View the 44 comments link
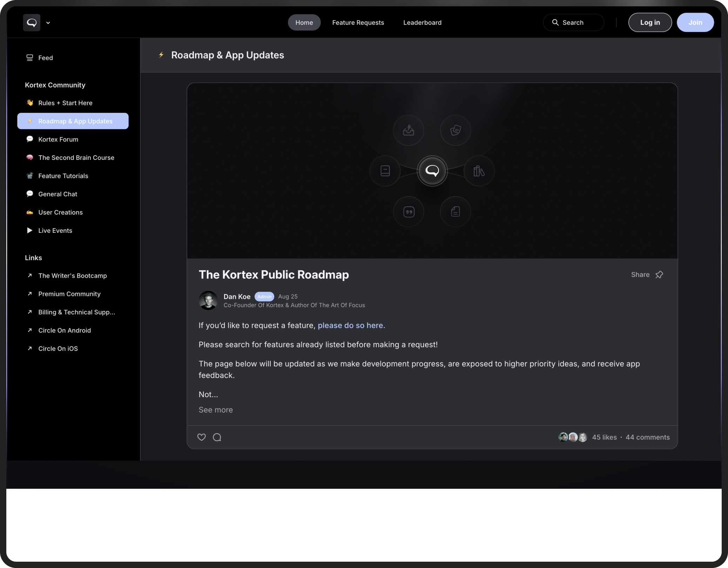Screen dimensions: 728x568 point(647,437)
